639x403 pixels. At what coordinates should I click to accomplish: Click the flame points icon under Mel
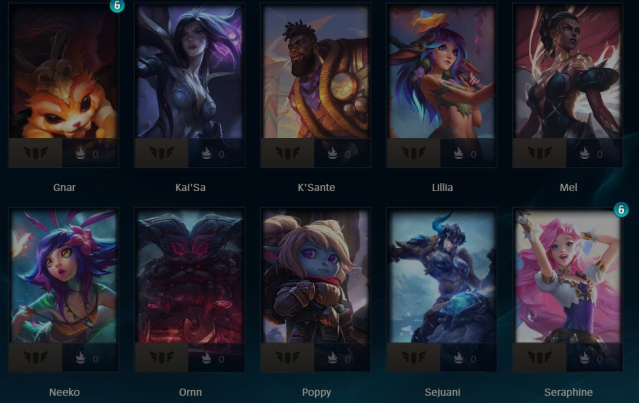(584, 153)
